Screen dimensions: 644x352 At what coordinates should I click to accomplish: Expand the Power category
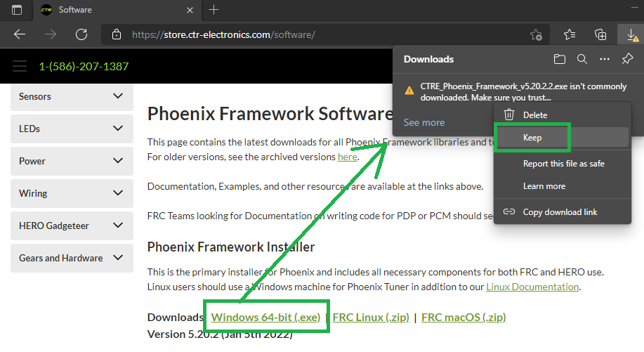click(x=72, y=161)
